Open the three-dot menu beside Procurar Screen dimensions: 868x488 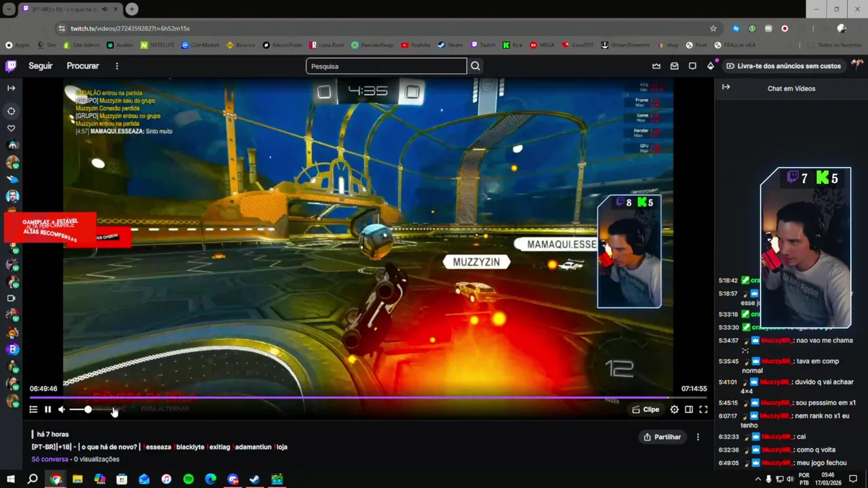tap(117, 66)
